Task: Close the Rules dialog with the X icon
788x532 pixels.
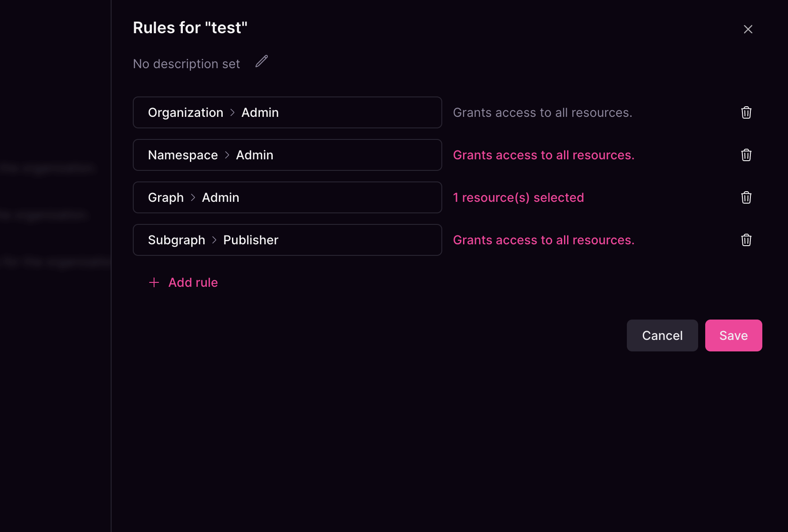Action: [x=748, y=29]
